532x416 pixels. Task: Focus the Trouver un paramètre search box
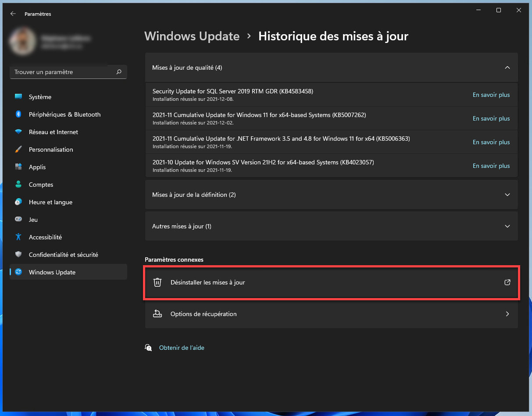coord(68,72)
